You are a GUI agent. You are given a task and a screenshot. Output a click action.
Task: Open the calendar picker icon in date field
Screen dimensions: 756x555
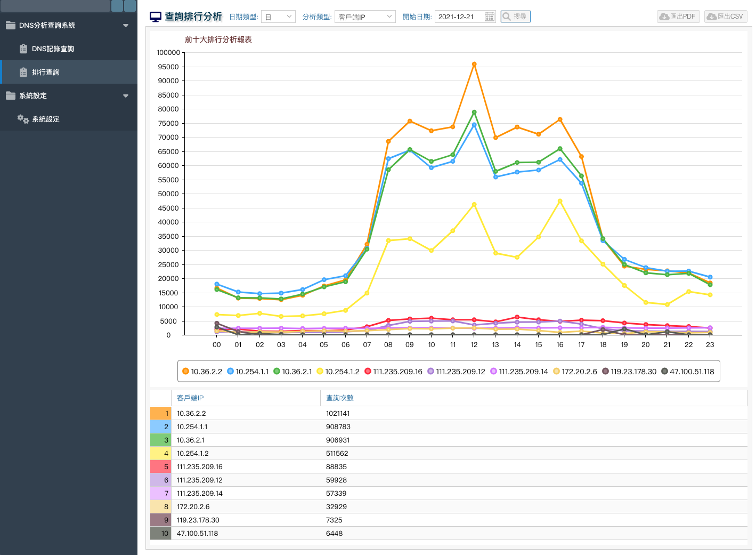pos(490,17)
